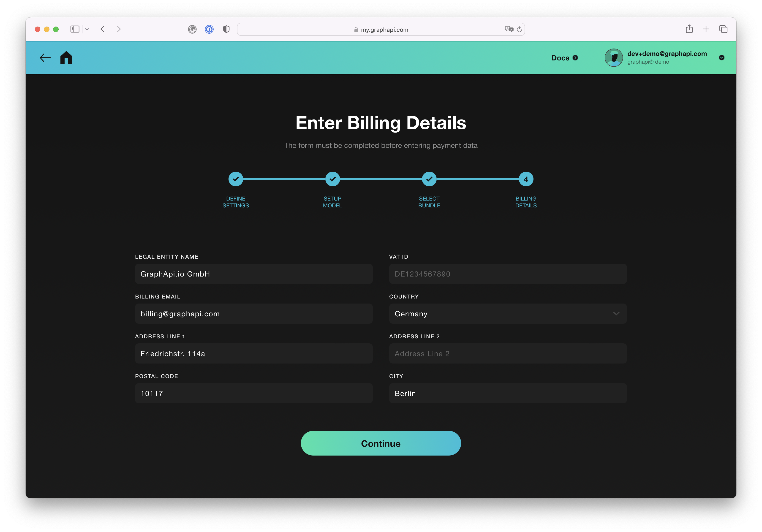Click the Address Line 1 field
Image resolution: width=762 pixels, height=532 pixels.
coord(254,353)
